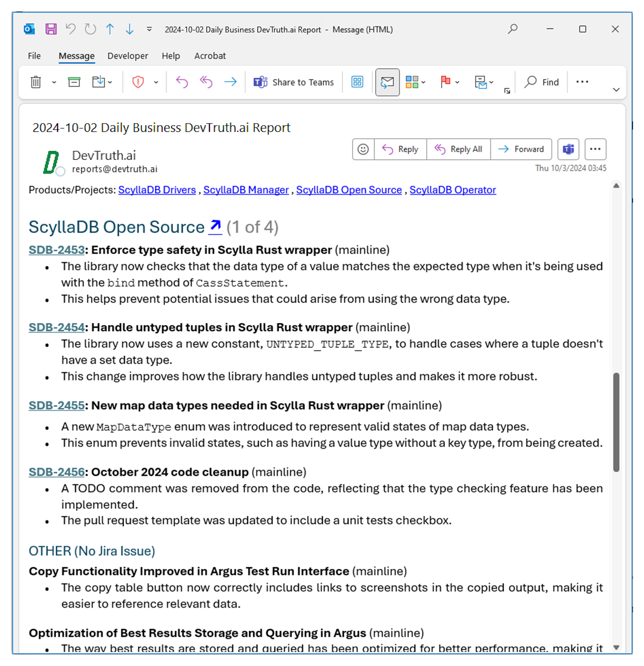Open the SDB-2454 issue link
The image size is (644, 666).
pyautogui.click(x=56, y=327)
